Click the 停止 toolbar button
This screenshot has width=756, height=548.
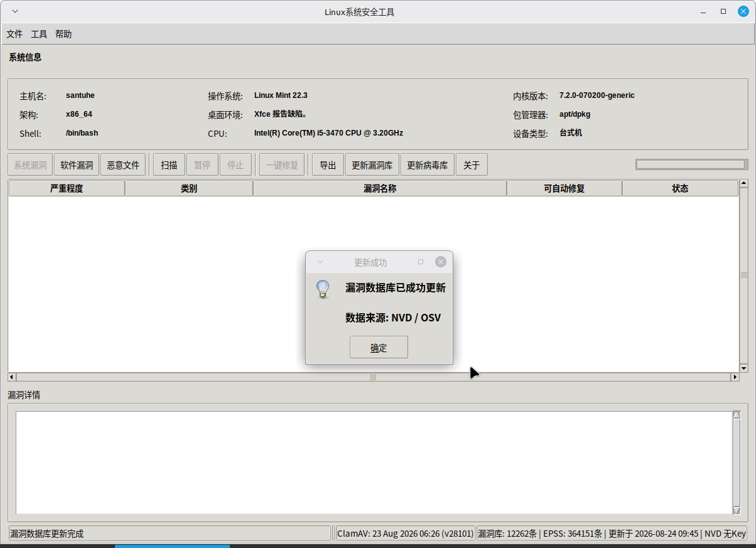point(235,165)
